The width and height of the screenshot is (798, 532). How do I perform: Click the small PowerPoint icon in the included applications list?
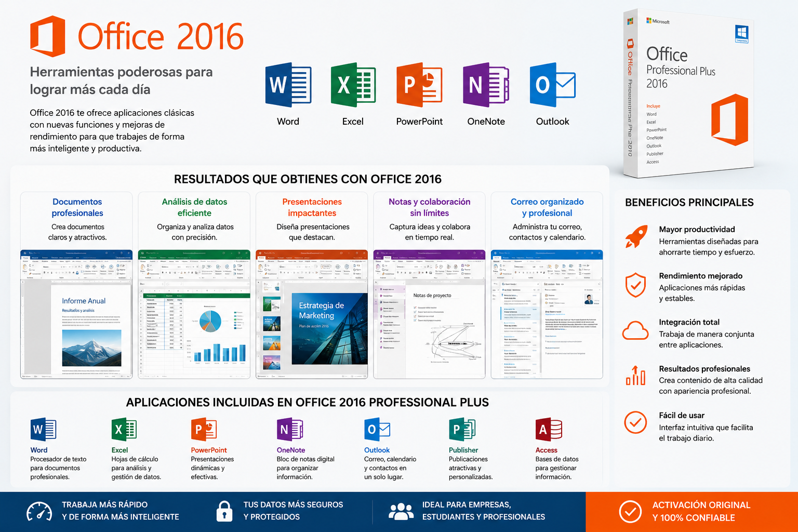point(204,430)
